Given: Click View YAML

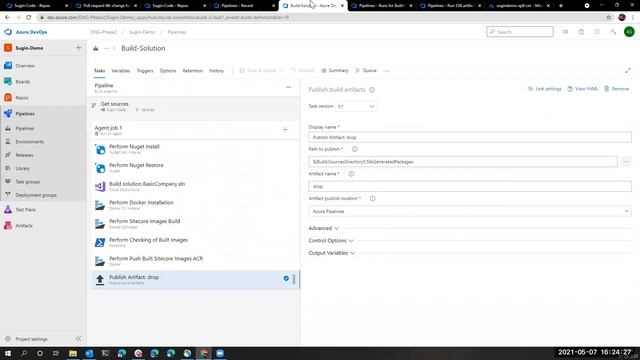Looking at the screenshot, I should coord(582,89).
